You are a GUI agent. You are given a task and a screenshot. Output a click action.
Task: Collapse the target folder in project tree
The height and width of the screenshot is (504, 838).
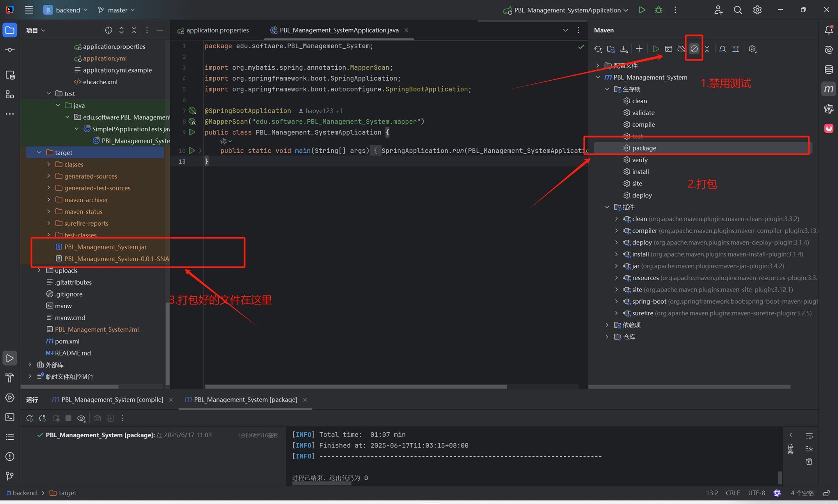tap(39, 152)
